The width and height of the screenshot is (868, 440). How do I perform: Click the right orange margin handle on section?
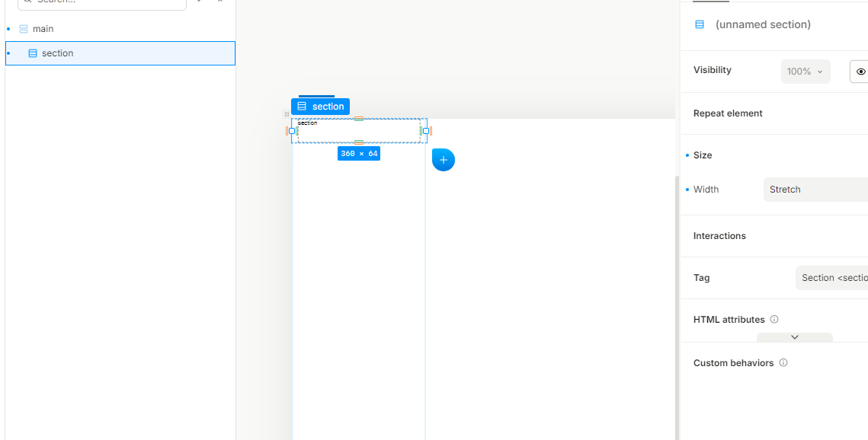pyautogui.click(x=431, y=131)
